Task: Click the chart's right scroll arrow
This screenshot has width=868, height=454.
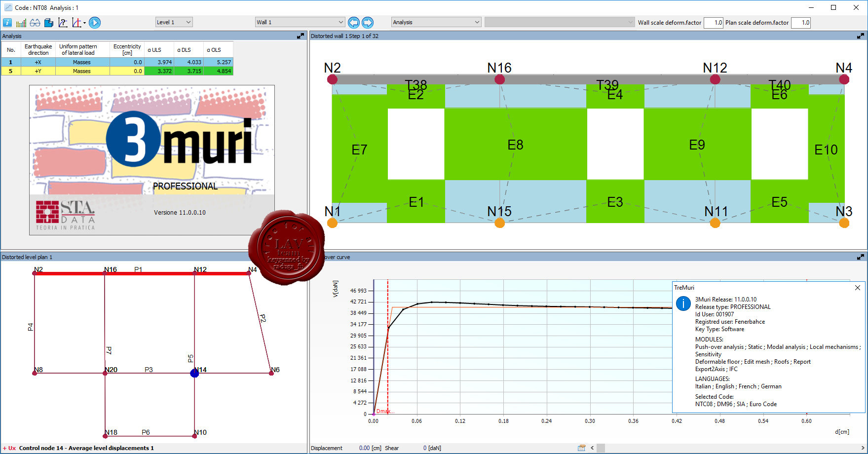Action: click(863, 448)
